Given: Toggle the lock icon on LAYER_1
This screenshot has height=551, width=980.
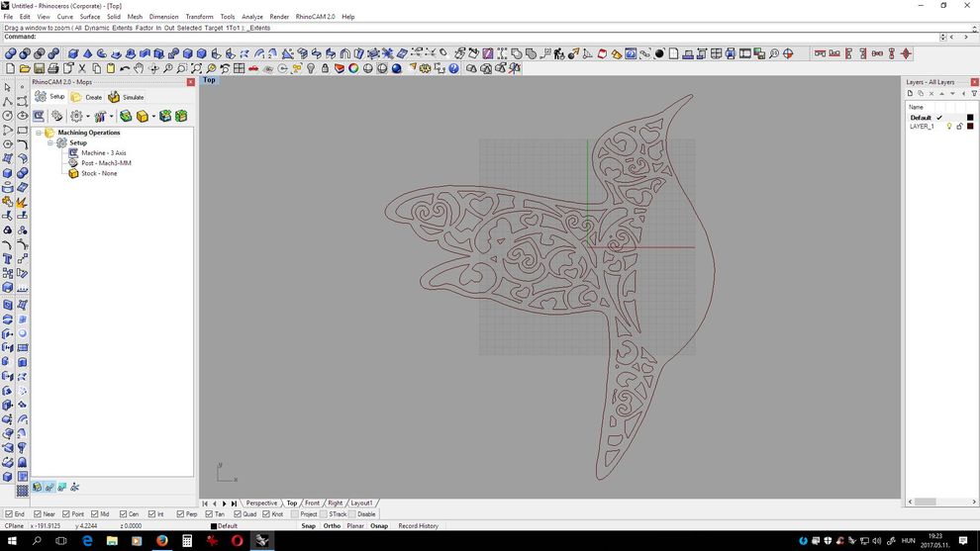Looking at the screenshot, I should coord(959,127).
